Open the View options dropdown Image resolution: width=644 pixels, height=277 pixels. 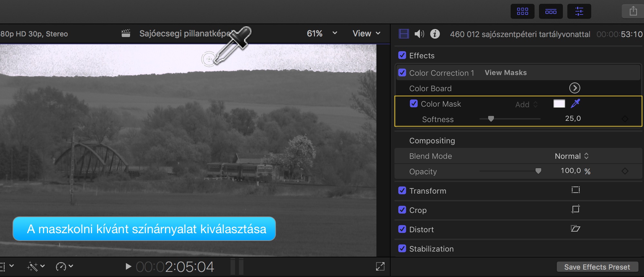coord(366,33)
